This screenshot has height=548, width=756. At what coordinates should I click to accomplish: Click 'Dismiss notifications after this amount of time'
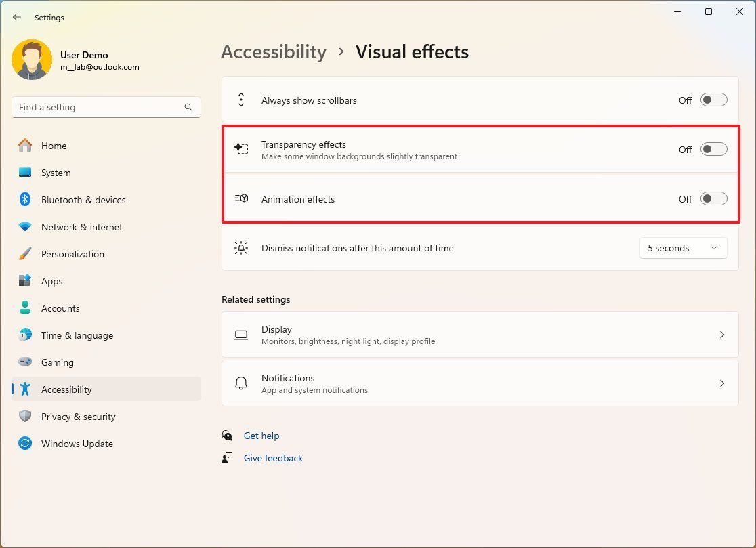point(357,248)
